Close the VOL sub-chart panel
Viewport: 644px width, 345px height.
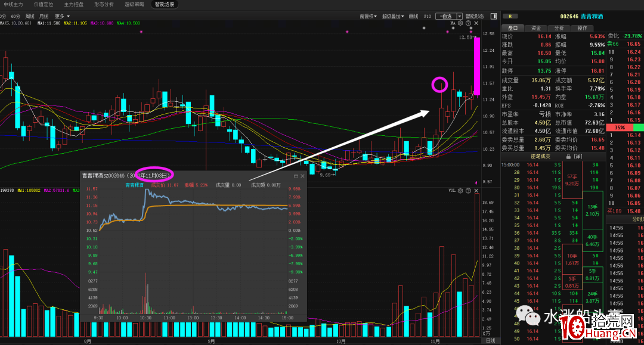point(476,191)
